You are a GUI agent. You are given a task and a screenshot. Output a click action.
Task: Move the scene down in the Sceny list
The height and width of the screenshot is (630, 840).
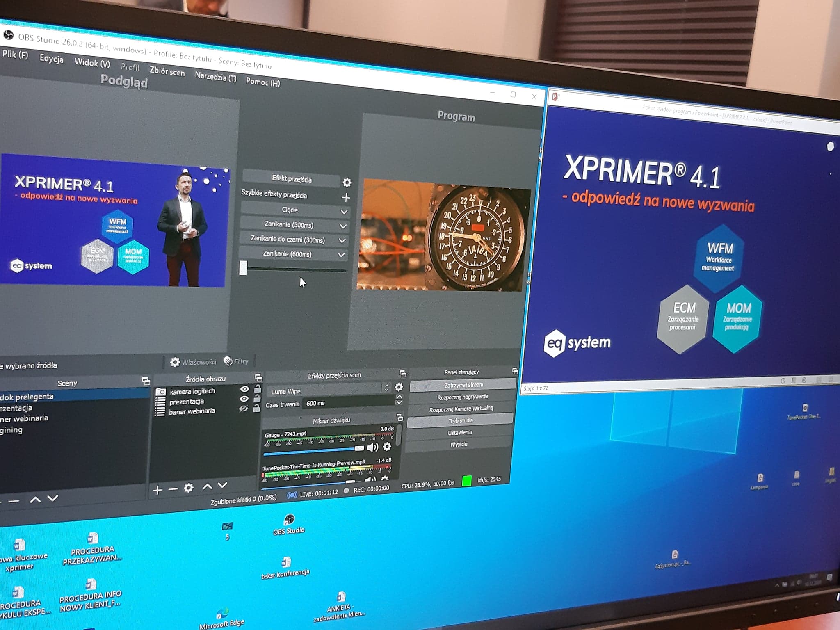point(53,498)
